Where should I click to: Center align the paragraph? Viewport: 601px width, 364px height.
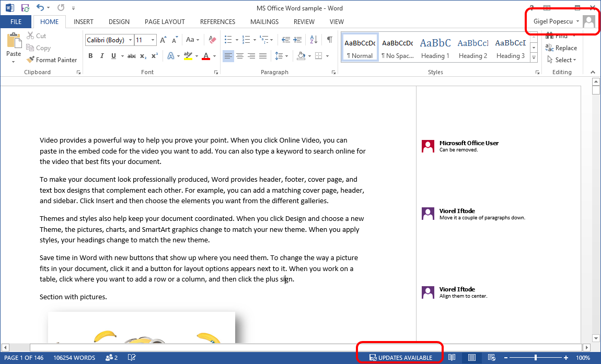click(x=239, y=56)
